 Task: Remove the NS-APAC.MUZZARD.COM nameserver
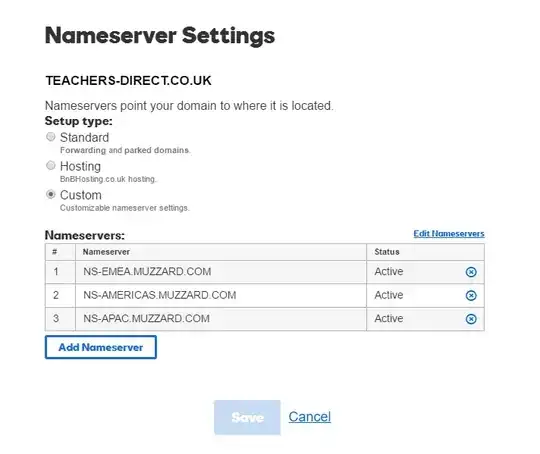pos(471,319)
